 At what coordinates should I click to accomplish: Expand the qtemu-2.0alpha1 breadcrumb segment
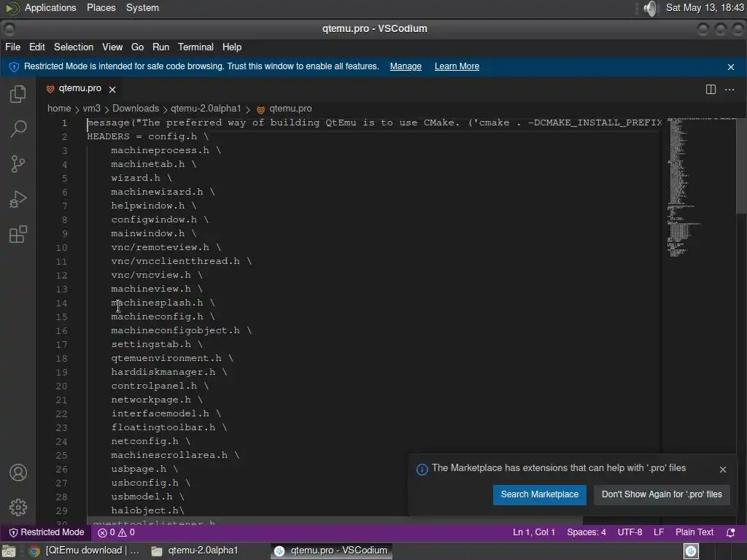[206, 109]
